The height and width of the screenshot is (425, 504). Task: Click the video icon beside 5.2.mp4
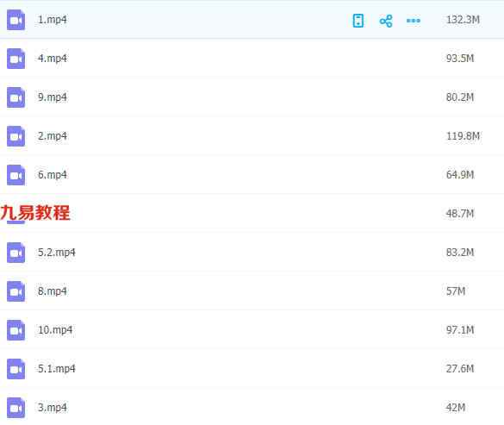click(x=16, y=253)
